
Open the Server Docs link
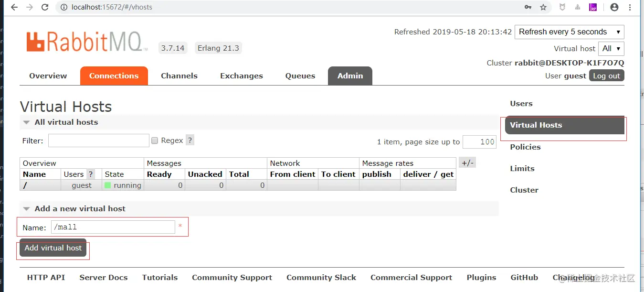pyautogui.click(x=104, y=278)
